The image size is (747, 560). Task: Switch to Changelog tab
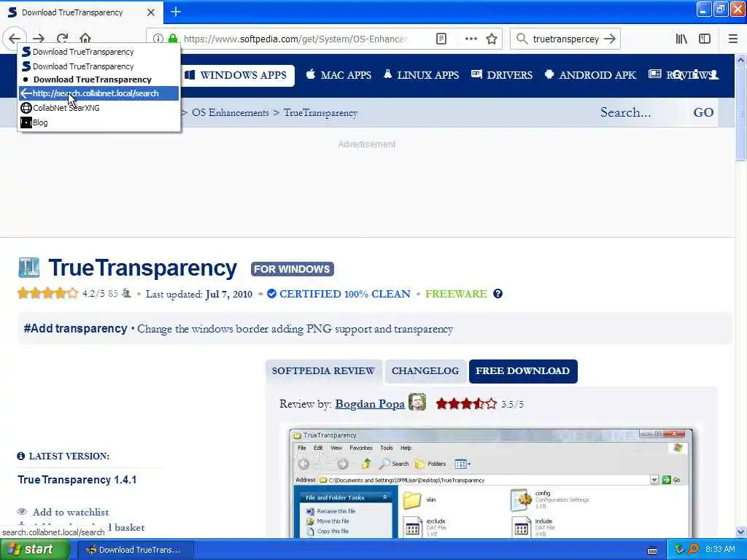(x=425, y=371)
